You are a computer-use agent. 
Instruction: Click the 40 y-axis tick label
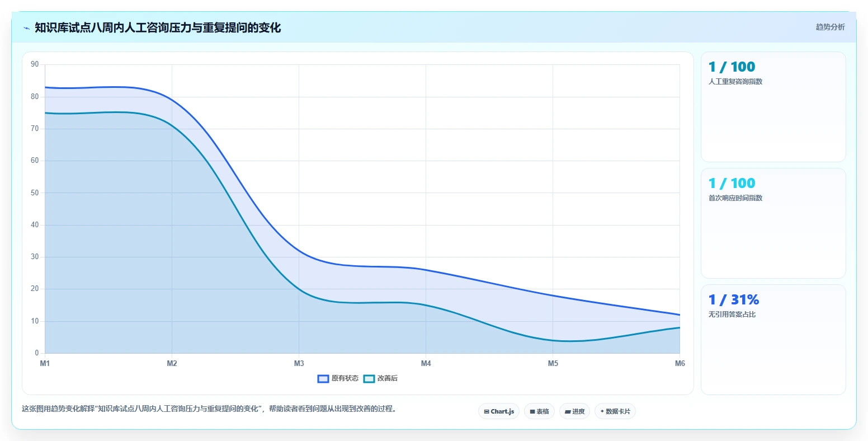(x=35, y=225)
